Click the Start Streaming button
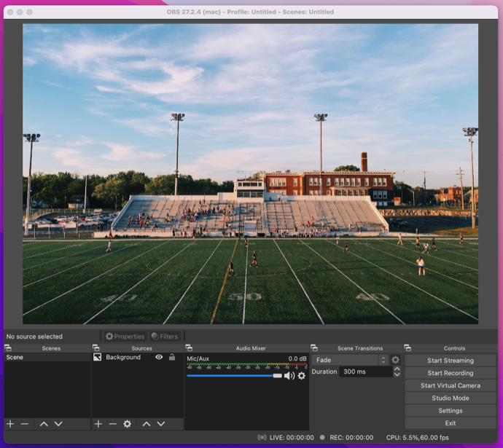 (450, 361)
